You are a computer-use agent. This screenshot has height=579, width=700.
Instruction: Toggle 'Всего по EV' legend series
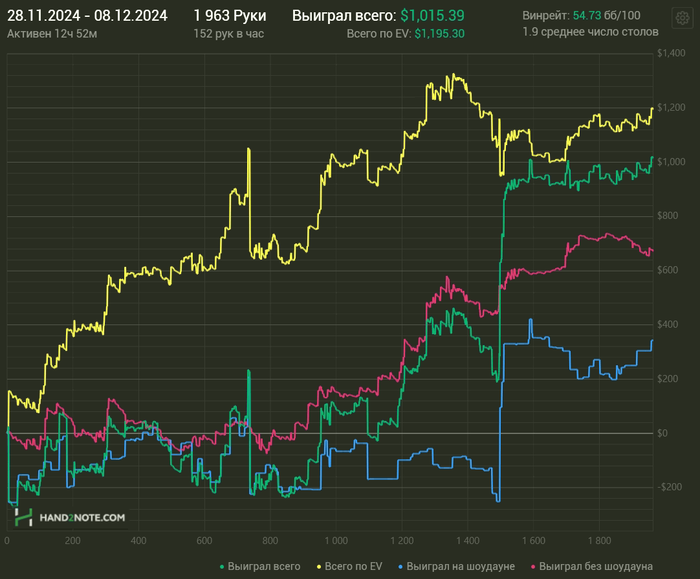pos(350,567)
